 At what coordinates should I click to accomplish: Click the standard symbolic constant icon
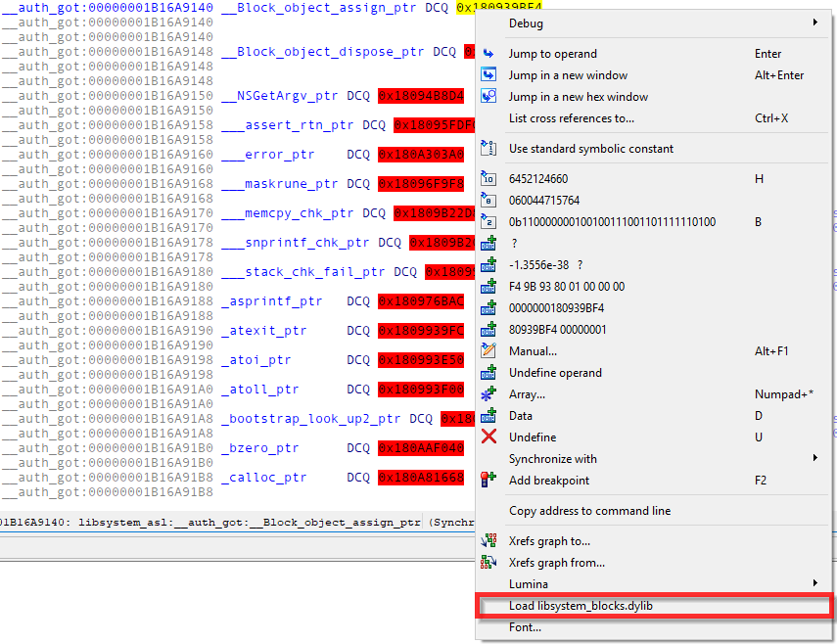tap(489, 149)
